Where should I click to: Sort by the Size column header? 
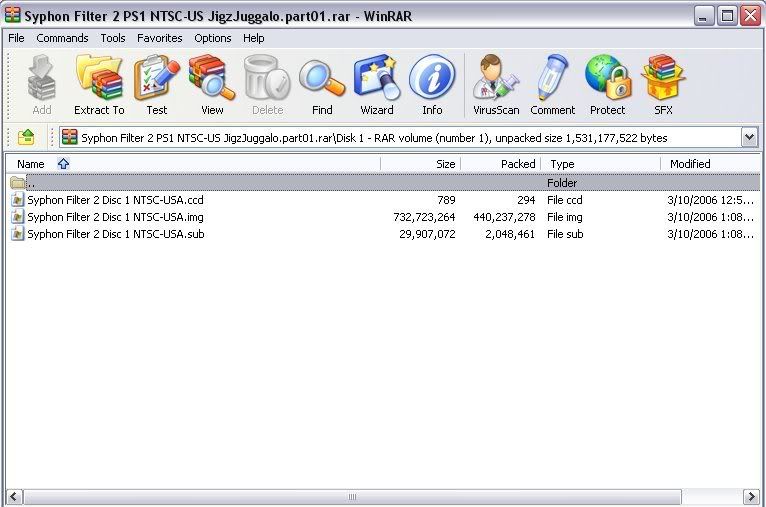point(421,164)
